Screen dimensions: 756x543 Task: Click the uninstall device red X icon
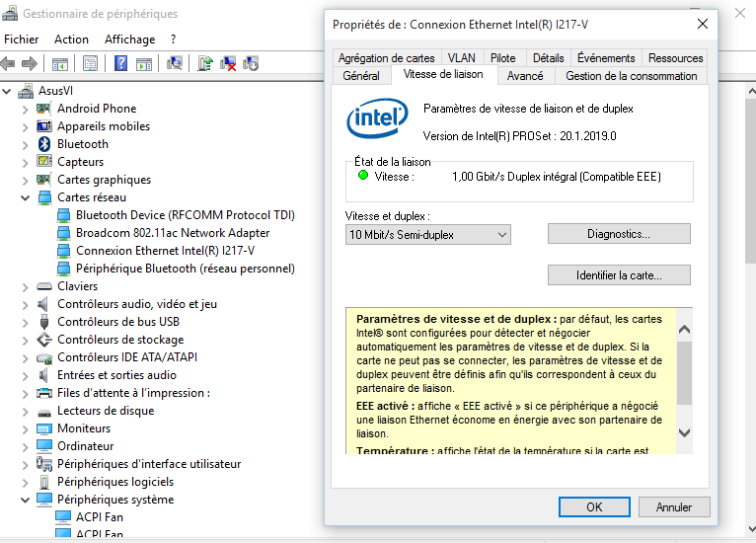tap(228, 63)
